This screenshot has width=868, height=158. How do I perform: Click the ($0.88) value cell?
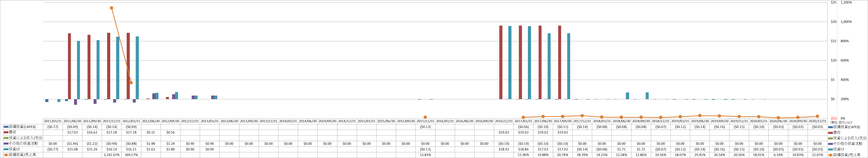point(131,144)
